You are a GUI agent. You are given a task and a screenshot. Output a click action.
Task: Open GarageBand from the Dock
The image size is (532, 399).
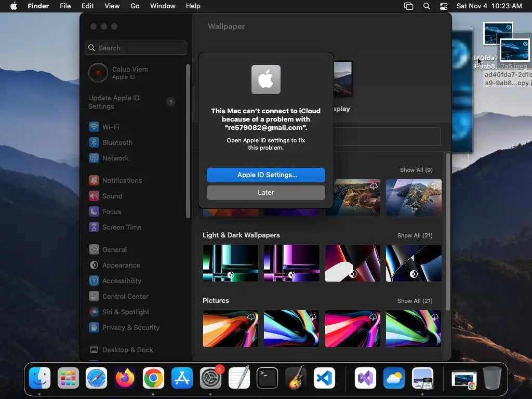point(296,378)
